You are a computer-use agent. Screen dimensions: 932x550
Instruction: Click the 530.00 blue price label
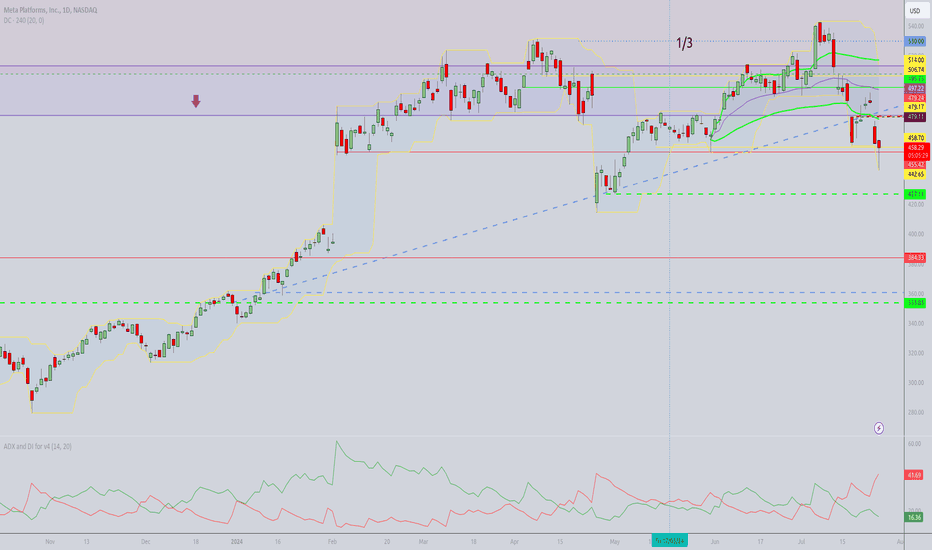tap(915, 42)
